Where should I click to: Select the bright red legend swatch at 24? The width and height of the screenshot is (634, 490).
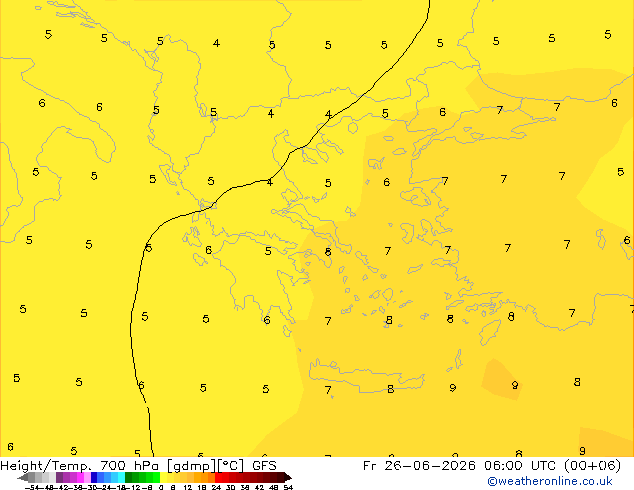pos(218,477)
